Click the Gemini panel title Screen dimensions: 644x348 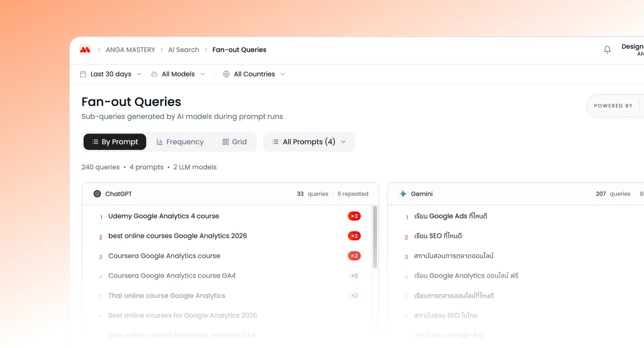[x=422, y=194]
